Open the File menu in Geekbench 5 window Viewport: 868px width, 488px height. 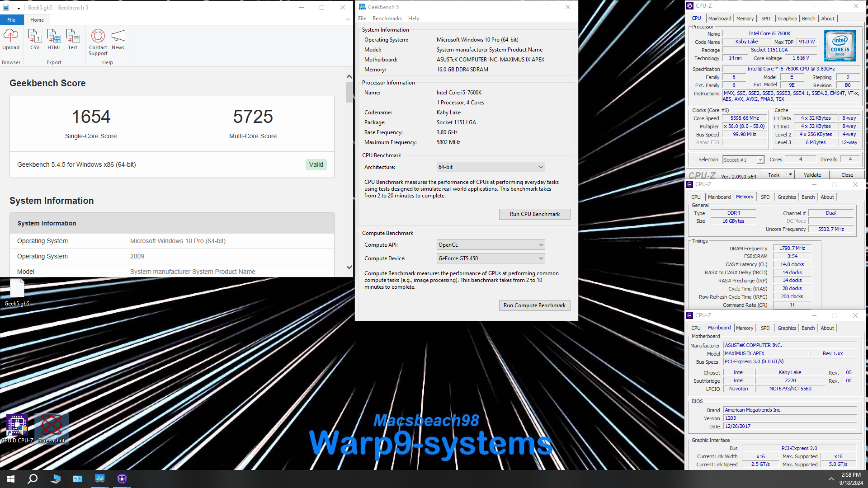click(362, 19)
